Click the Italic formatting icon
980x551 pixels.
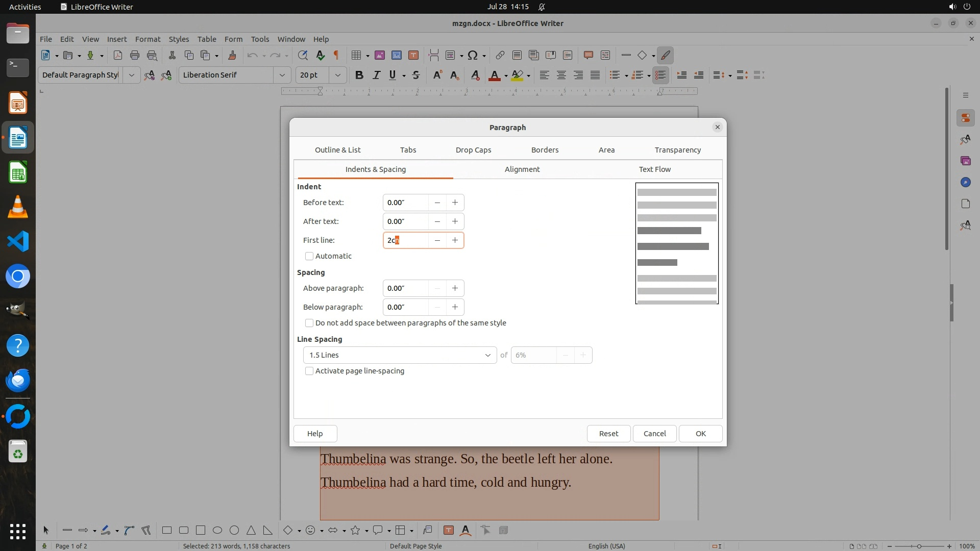point(376,75)
